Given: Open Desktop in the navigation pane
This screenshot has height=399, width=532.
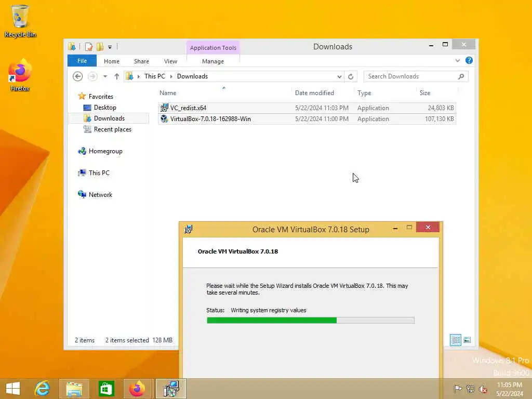Looking at the screenshot, I should pyautogui.click(x=105, y=108).
